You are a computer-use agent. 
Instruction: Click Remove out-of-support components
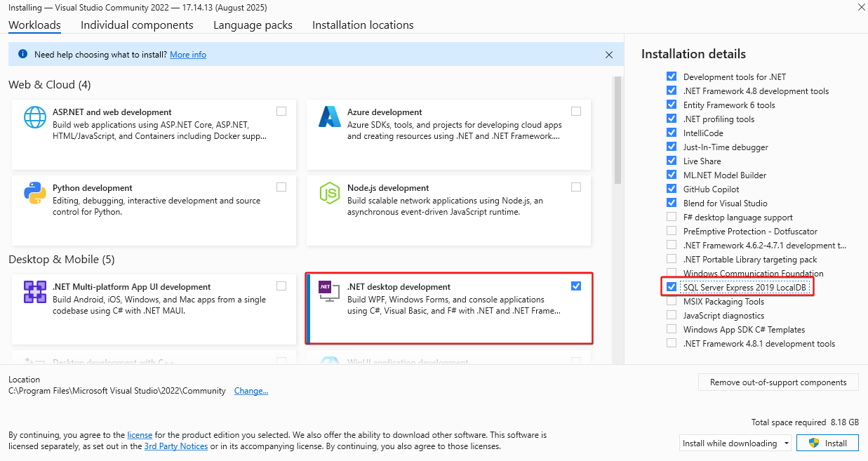click(x=778, y=382)
